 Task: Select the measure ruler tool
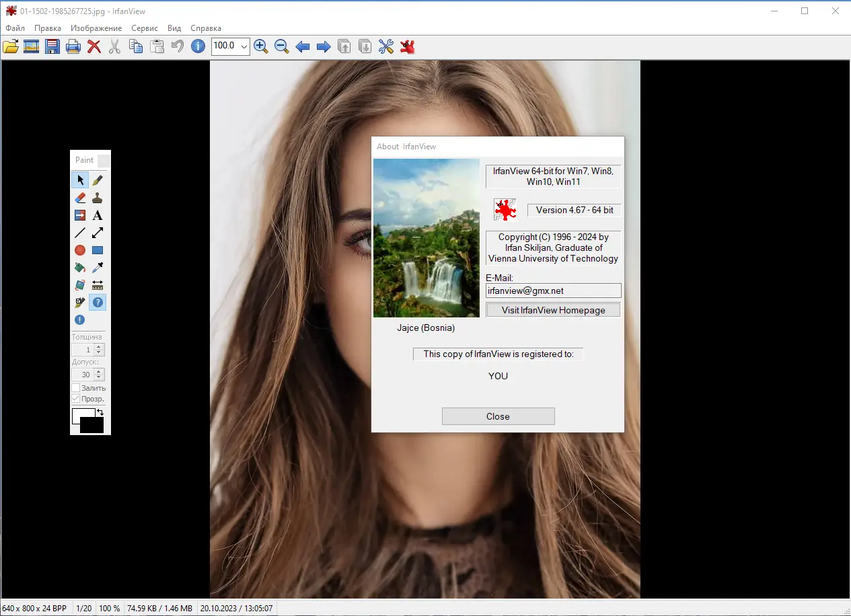[x=98, y=285]
